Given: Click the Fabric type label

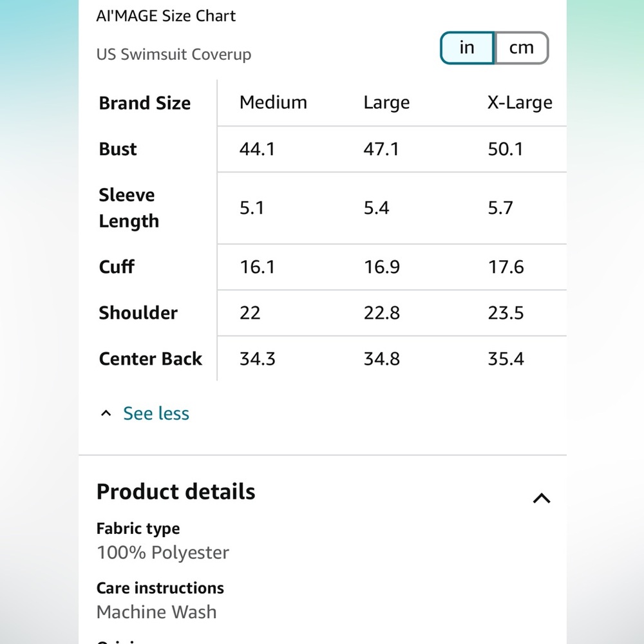Looking at the screenshot, I should coord(138,529).
